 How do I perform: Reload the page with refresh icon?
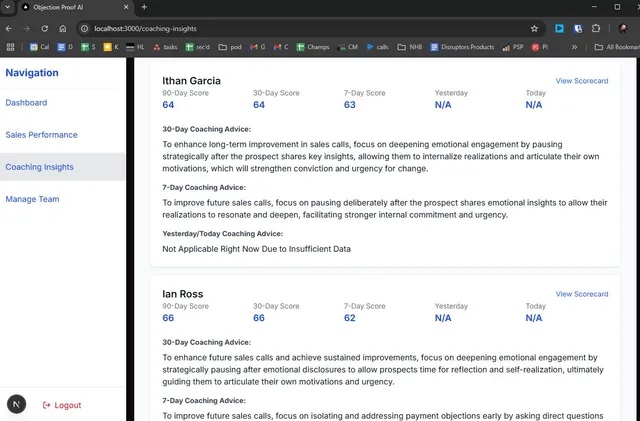[x=45, y=29]
